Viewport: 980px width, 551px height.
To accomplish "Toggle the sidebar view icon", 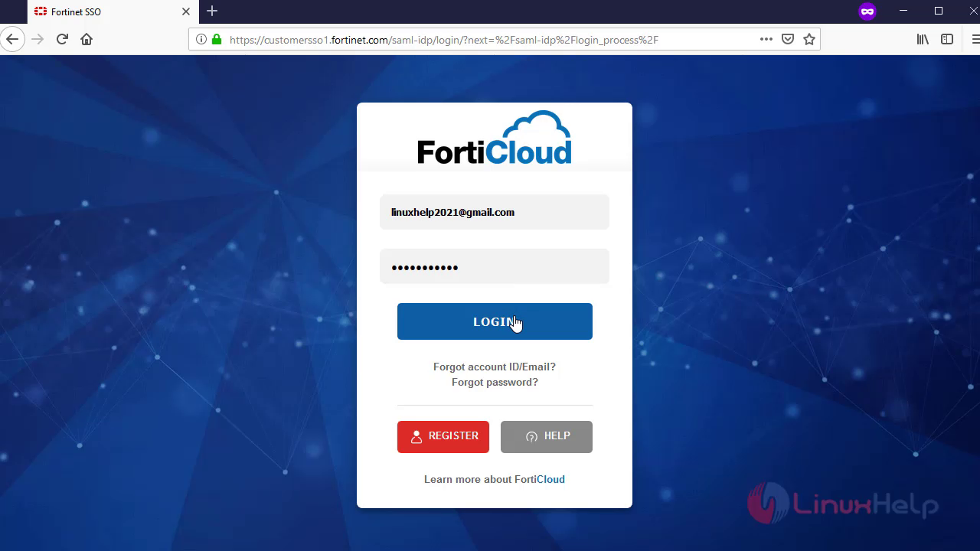I will [x=947, y=39].
